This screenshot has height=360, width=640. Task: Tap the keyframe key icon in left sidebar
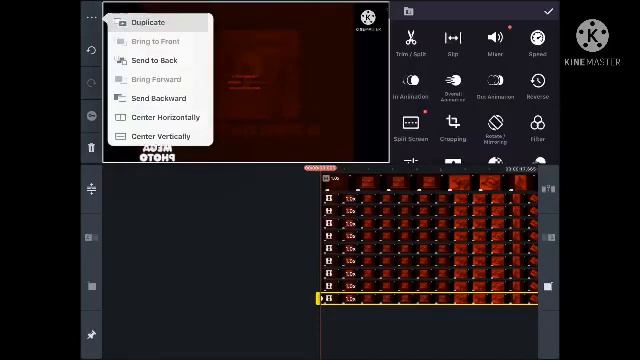click(x=91, y=116)
